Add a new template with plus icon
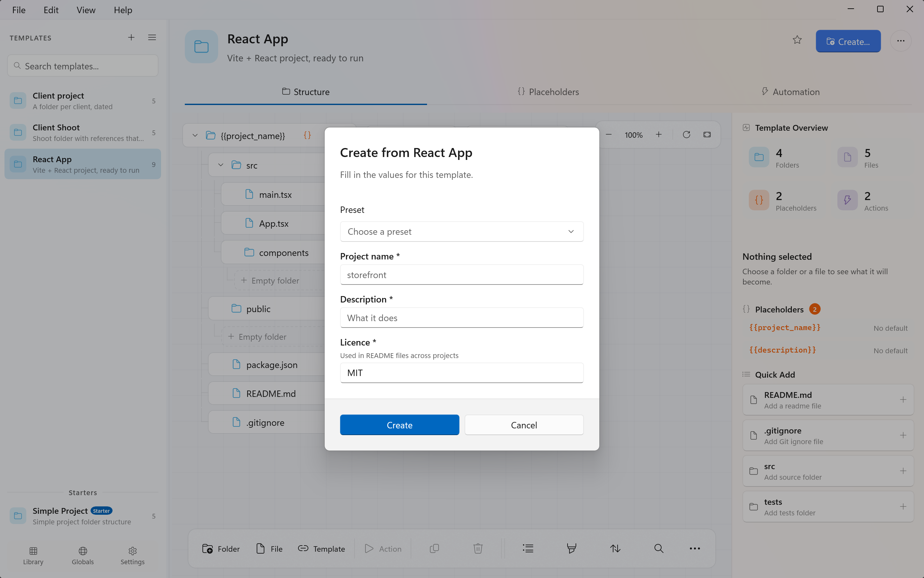The image size is (924, 578). pos(131,38)
